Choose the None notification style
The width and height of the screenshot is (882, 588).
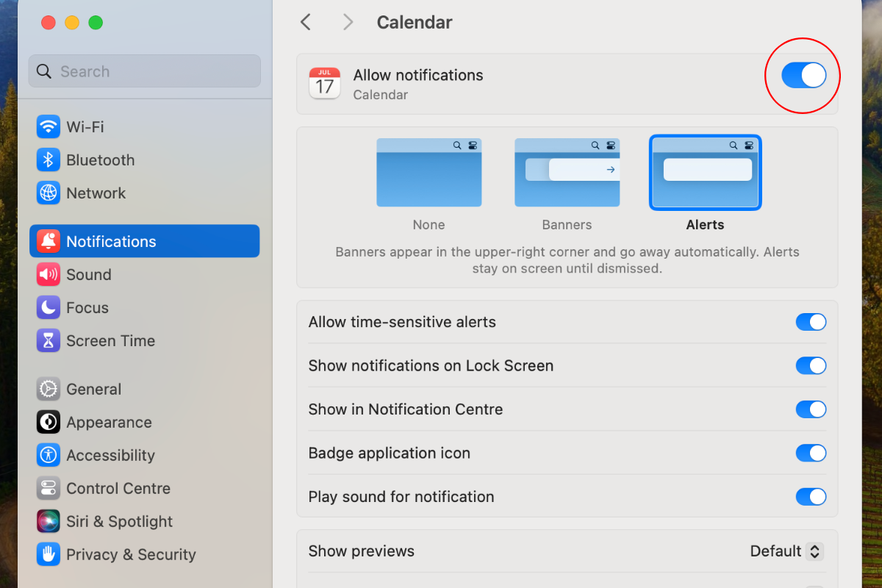[429, 173]
